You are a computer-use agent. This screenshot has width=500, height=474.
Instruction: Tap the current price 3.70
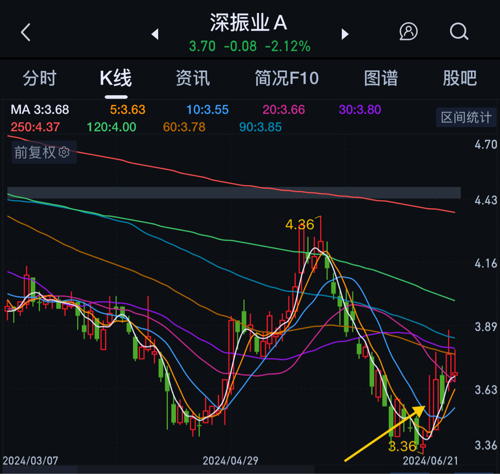pos(202,46)
